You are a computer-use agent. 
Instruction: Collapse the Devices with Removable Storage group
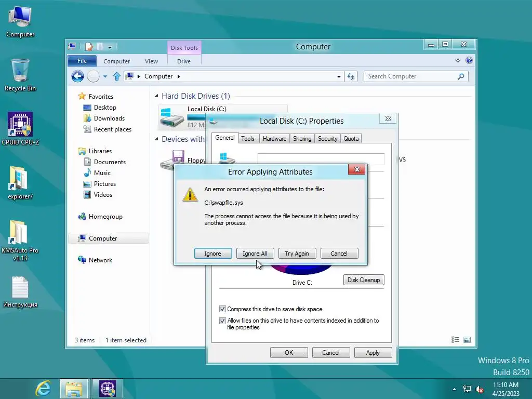point(156,139)
